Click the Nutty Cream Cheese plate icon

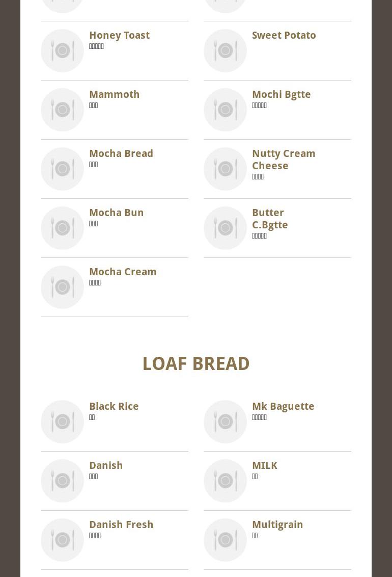tap(225, 169)
